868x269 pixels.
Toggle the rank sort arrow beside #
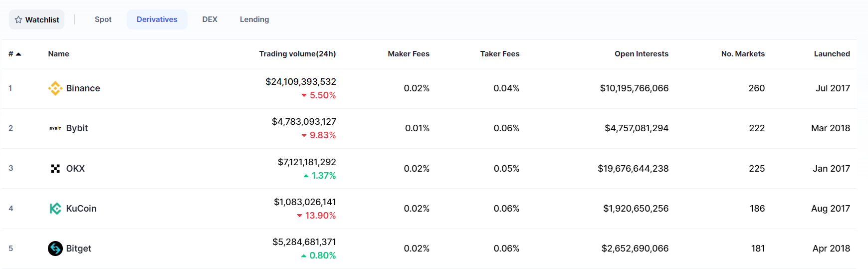point(18,54)
